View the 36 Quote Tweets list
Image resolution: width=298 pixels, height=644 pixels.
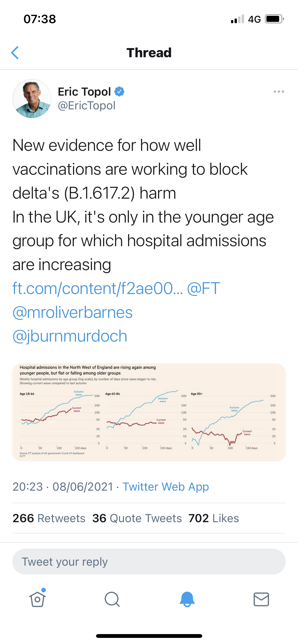(x=137, y=518)
